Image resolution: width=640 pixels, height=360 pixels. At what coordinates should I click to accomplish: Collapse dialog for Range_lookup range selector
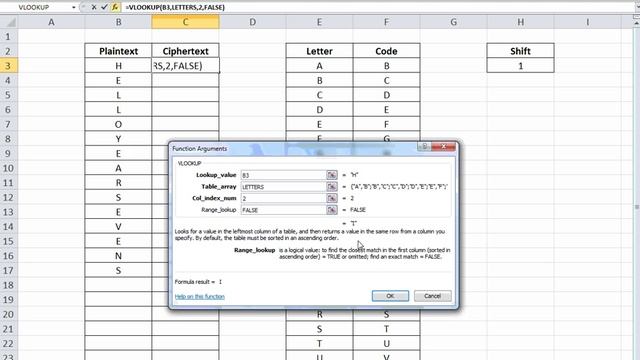332,210
